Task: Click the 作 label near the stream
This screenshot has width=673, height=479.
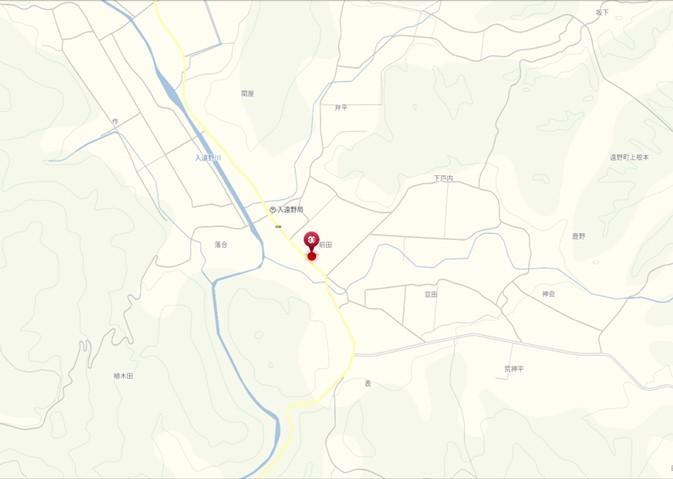Action: coord(115,122)
